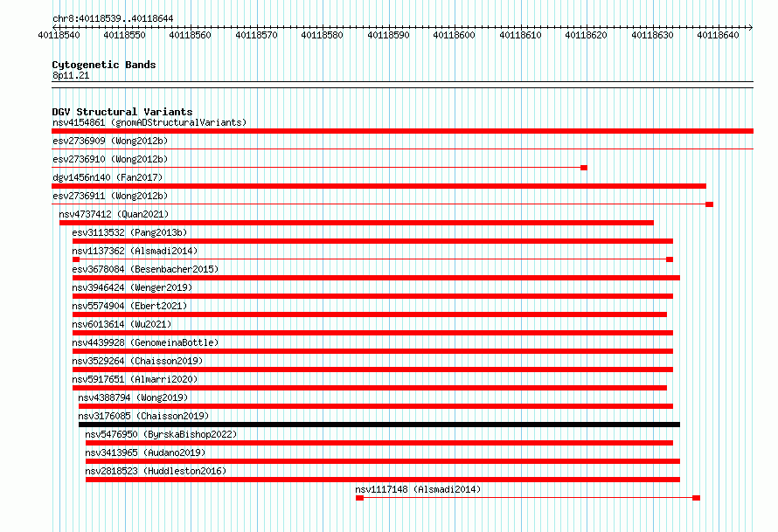Screen dimensions: 778x532
Task: Select the nsv2818523 red bar
Action: tap(383, 480)
